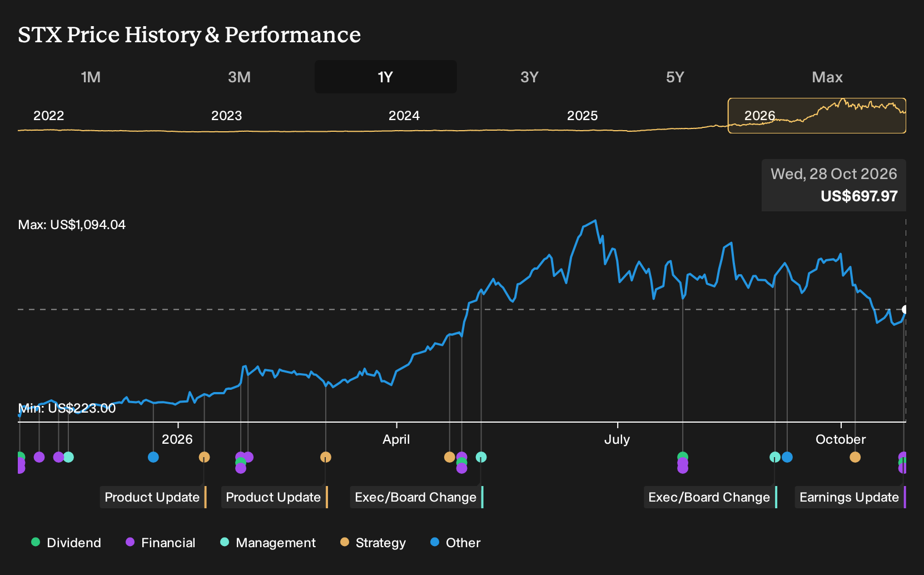924x575 pixels.
Task: Open the Product Update label before April
Action: tap(274, 497)
